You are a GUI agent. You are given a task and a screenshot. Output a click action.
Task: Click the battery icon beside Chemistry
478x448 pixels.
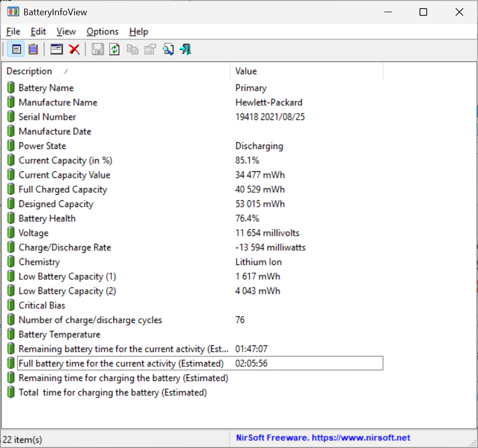11,262
